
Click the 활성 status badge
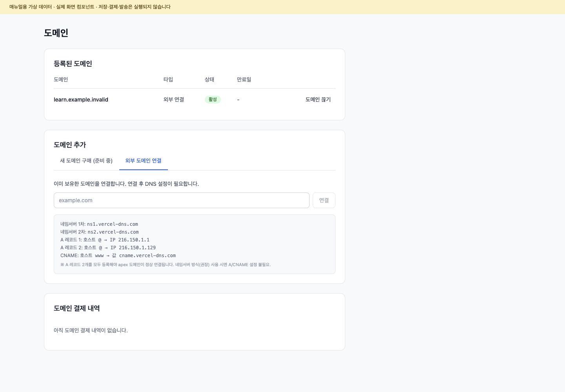click(213, 100)
